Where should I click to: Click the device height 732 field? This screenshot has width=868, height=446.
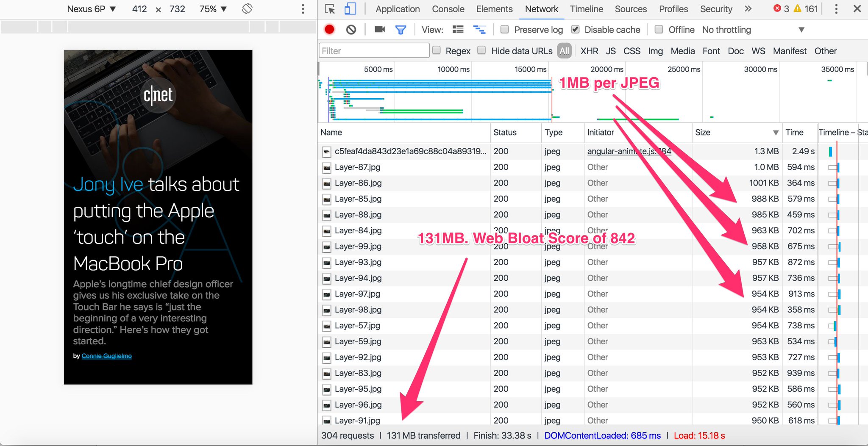[177, 9]
